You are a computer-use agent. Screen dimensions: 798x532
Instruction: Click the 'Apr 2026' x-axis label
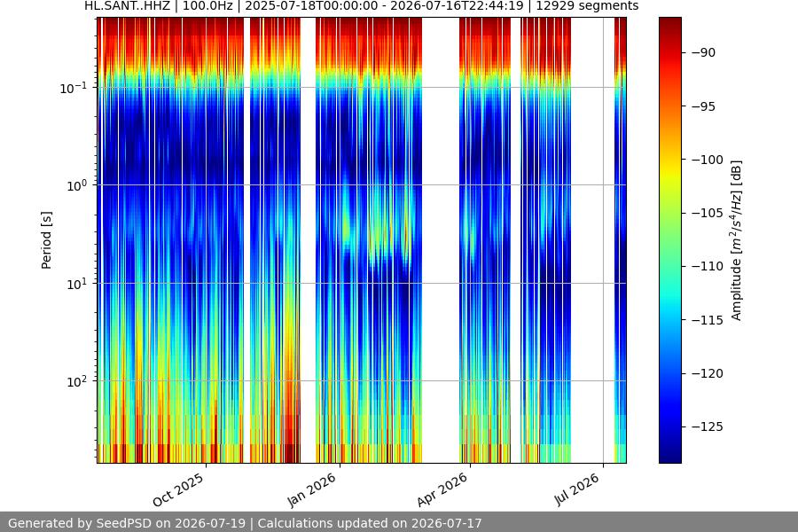click(442, 489)
